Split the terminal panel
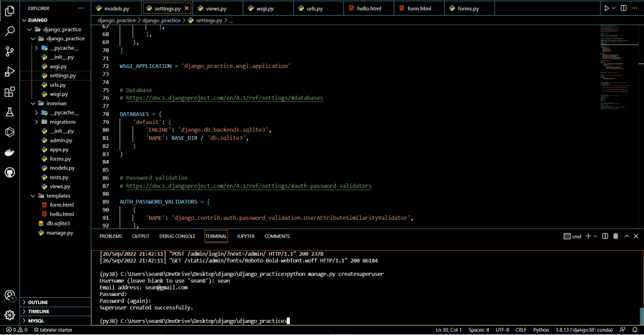This screenshot has width=644, height=335. pyautogui.click(x=605, y=236)
